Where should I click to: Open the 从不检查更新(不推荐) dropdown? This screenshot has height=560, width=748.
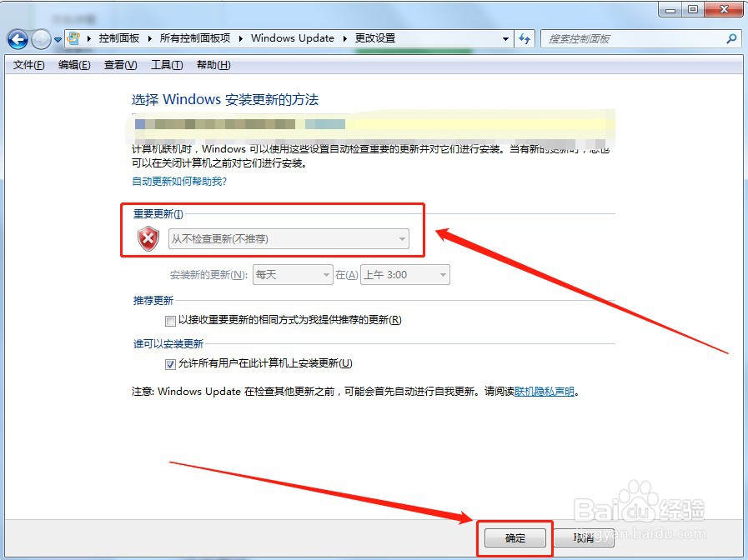[289, 239]
